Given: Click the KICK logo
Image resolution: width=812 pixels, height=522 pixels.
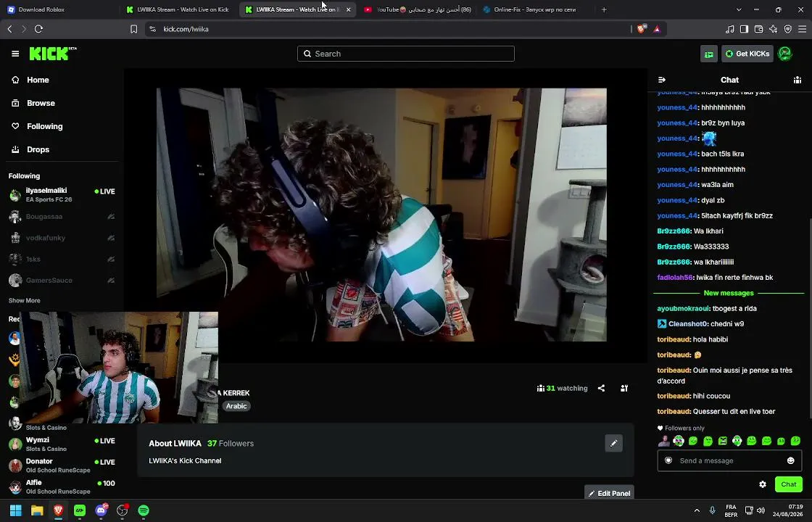Looking at the screenshot, I should click(x=52, y=54).
